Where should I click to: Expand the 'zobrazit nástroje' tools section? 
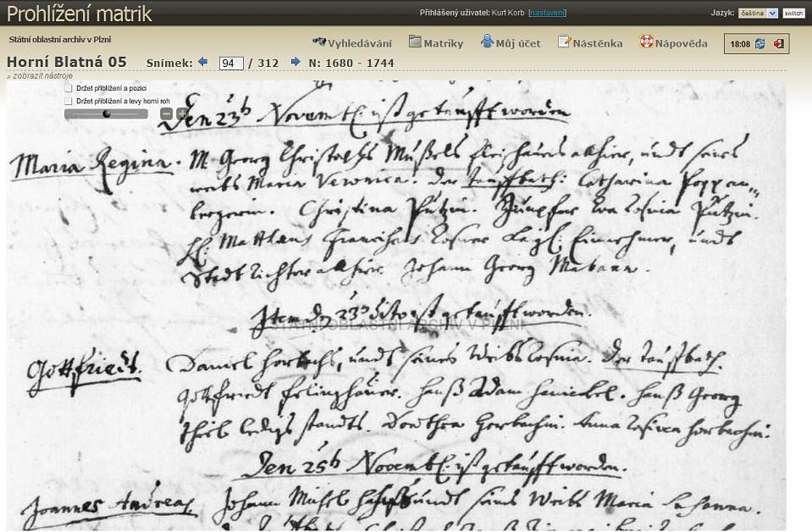(40, 75)
